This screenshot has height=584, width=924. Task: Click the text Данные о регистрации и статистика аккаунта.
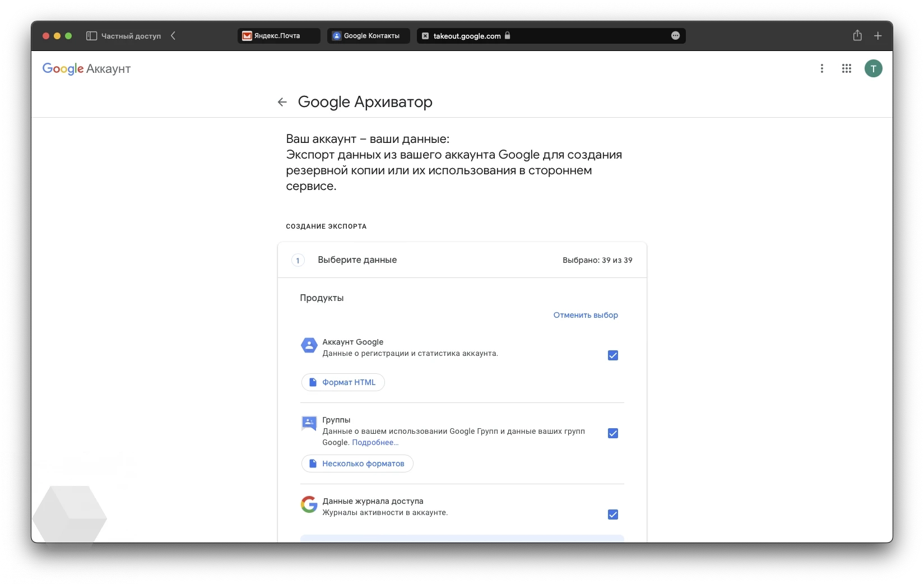[x=410, y=353]
